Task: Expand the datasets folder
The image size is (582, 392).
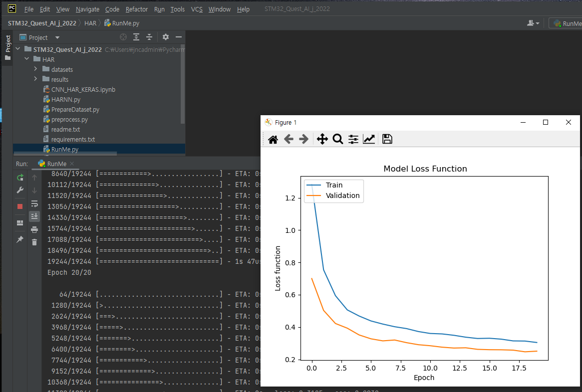Action: pos(35,69)
